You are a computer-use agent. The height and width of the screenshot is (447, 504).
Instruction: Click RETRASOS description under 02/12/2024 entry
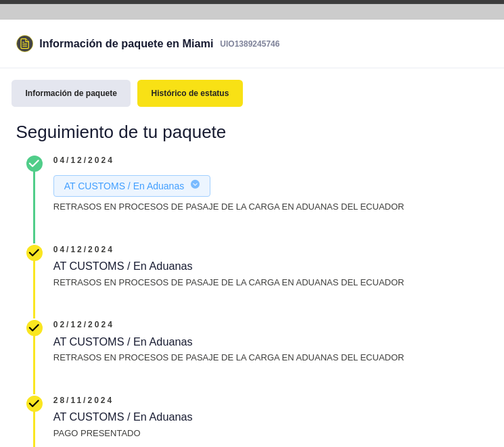[x=229, y=358]
